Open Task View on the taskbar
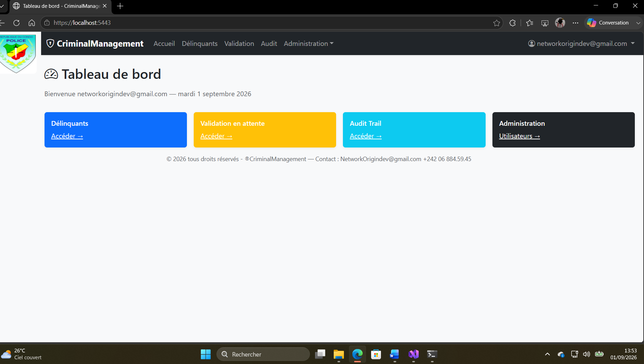Screen dimensions: 644x364 point(320,354)
